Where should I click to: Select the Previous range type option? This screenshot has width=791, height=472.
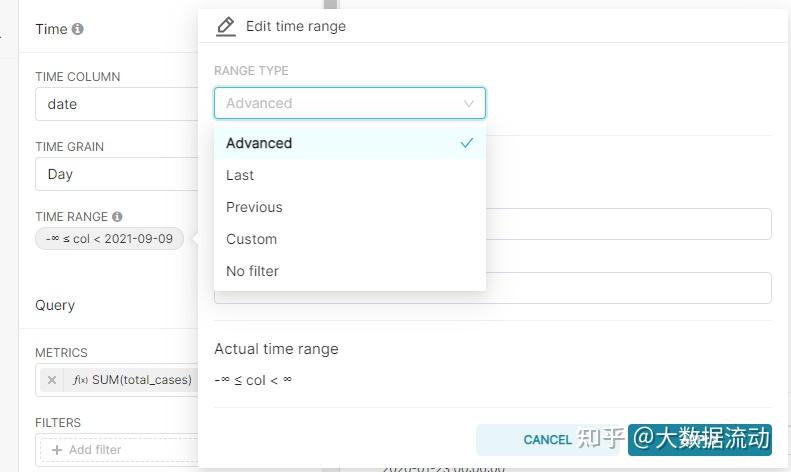[254, 207]
